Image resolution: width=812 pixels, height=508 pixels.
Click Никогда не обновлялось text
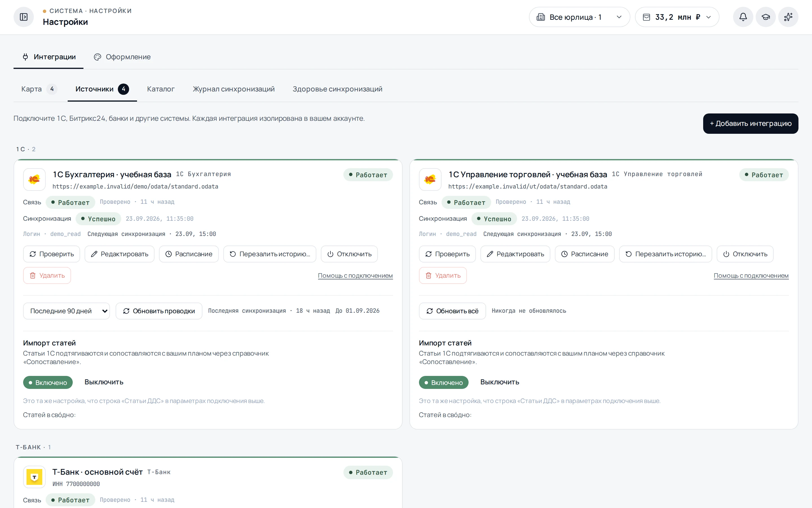click(x=529, y=311)
